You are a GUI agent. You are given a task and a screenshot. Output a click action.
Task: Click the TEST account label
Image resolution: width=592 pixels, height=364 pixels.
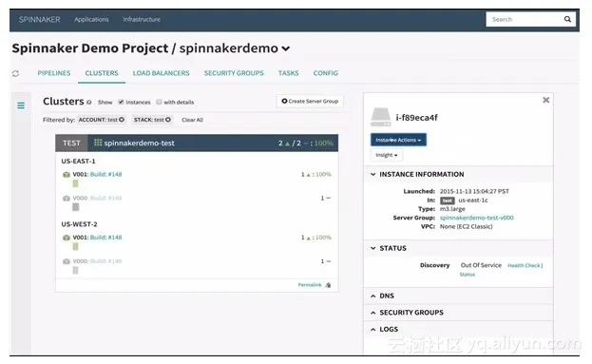click(71, 144)
